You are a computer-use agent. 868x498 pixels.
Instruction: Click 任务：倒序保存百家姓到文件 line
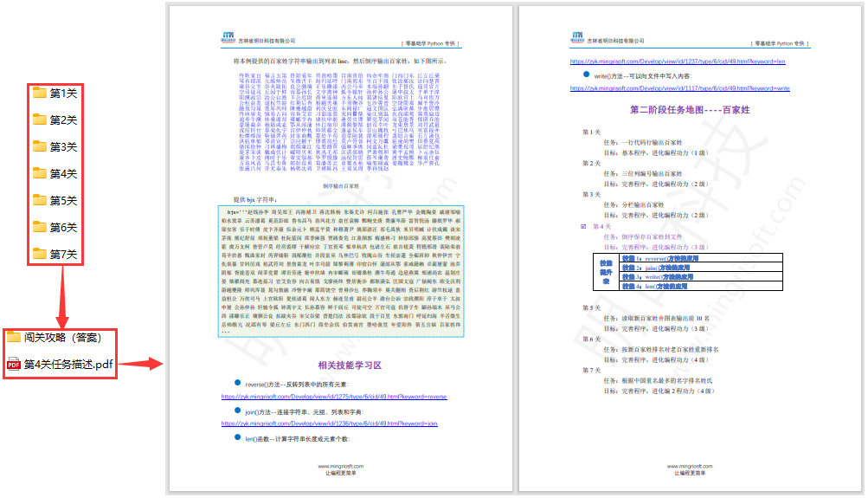(x=643, y=236)
